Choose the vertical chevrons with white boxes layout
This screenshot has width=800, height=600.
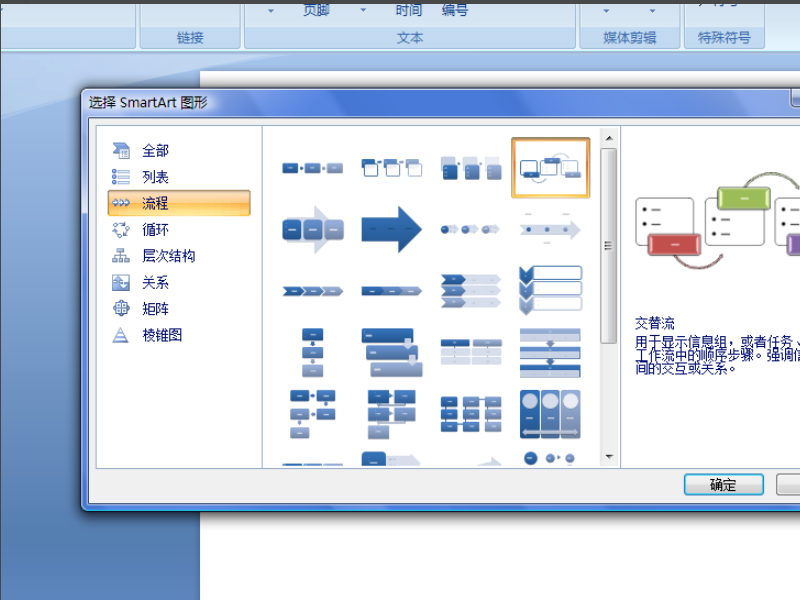click(550, 291)
